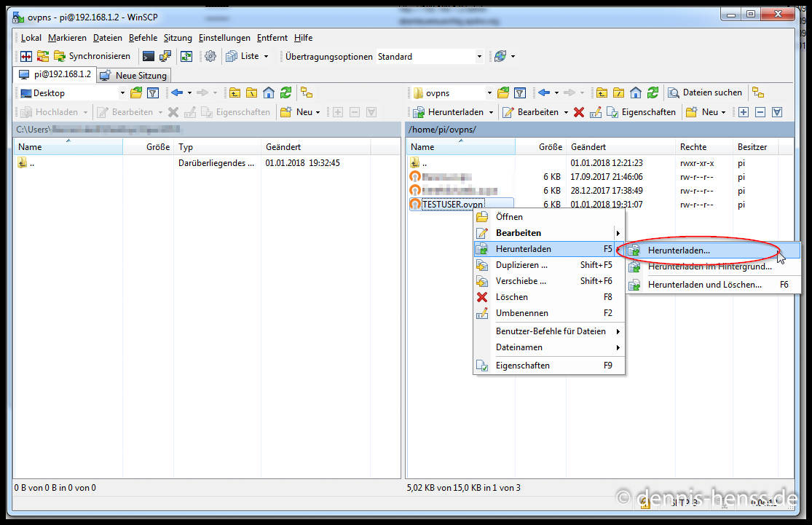This screenshot has height=525, width=812.
Task: Choose Löschen from the context menu
Action: point(549,297)
